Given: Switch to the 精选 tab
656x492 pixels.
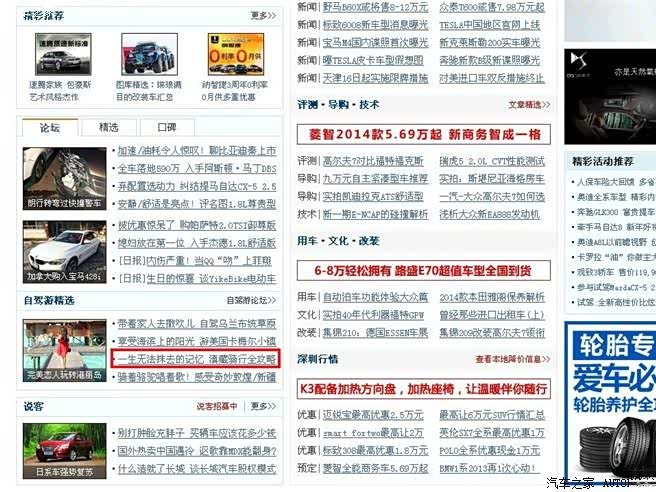Looking at the screenshot, I should tap(109, 128).
